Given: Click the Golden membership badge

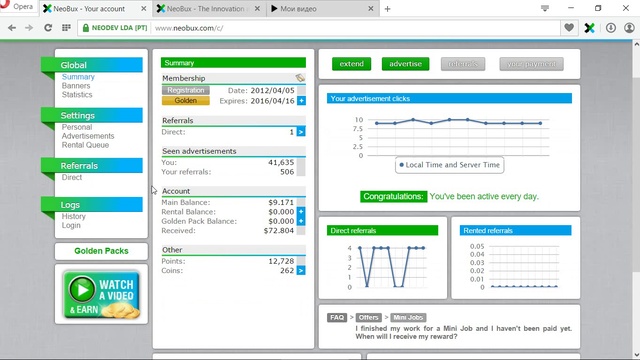Looking at the screenshot, I should pyautogui.click(x=186, y=100).
